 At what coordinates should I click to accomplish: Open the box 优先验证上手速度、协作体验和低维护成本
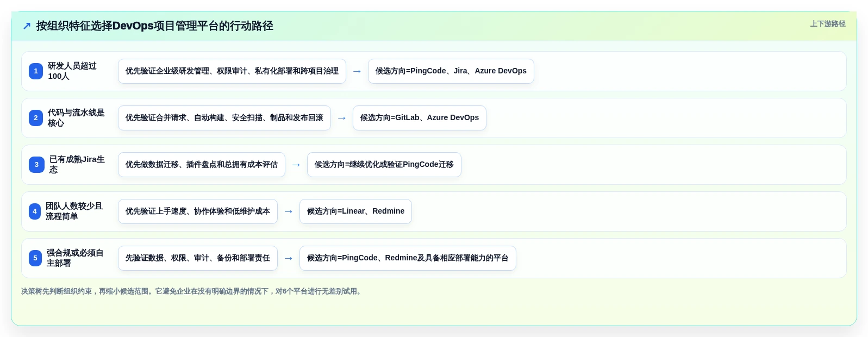click(198, 211)
